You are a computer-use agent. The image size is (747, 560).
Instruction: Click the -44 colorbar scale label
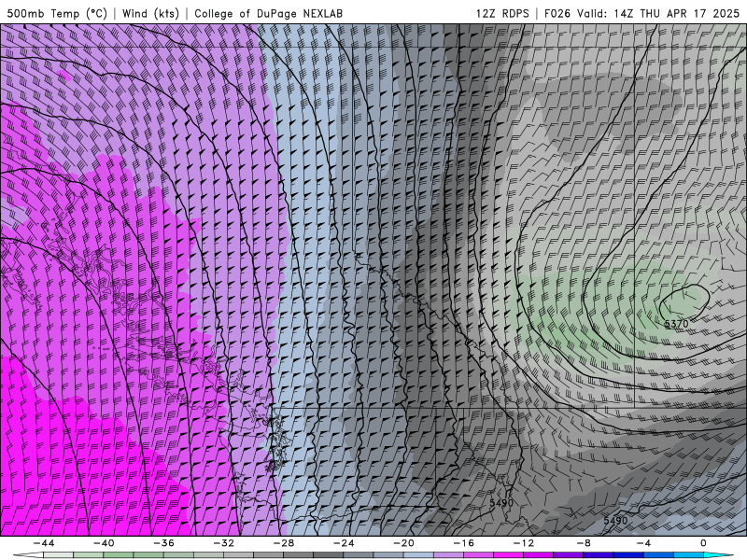pos(44,543)
